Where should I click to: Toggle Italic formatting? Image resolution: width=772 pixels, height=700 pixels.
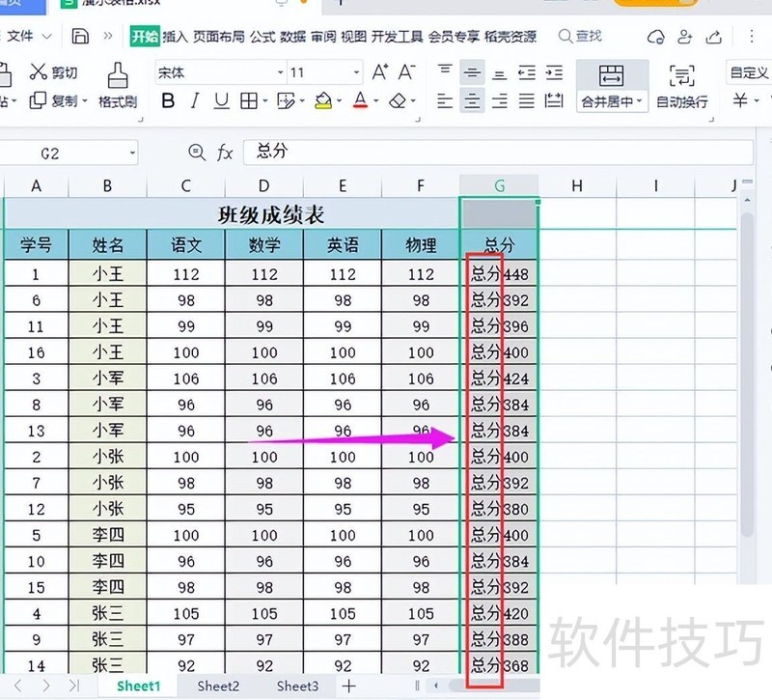click(195, 101)
